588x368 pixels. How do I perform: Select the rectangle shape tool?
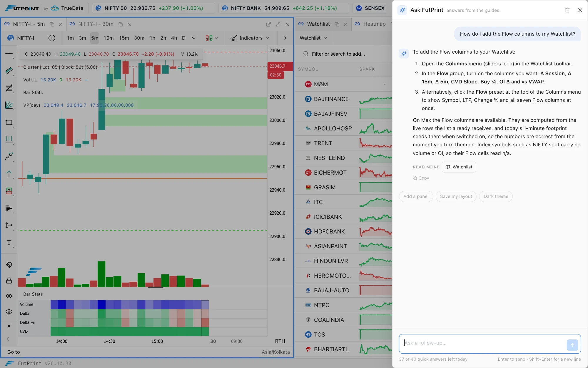pos(9,122)
